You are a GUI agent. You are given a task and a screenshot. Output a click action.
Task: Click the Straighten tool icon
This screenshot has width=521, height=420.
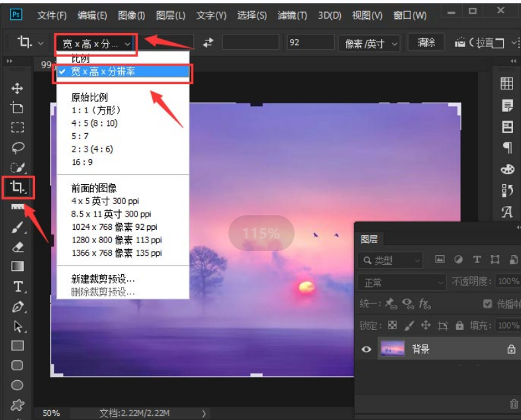[x=460, y=42]
